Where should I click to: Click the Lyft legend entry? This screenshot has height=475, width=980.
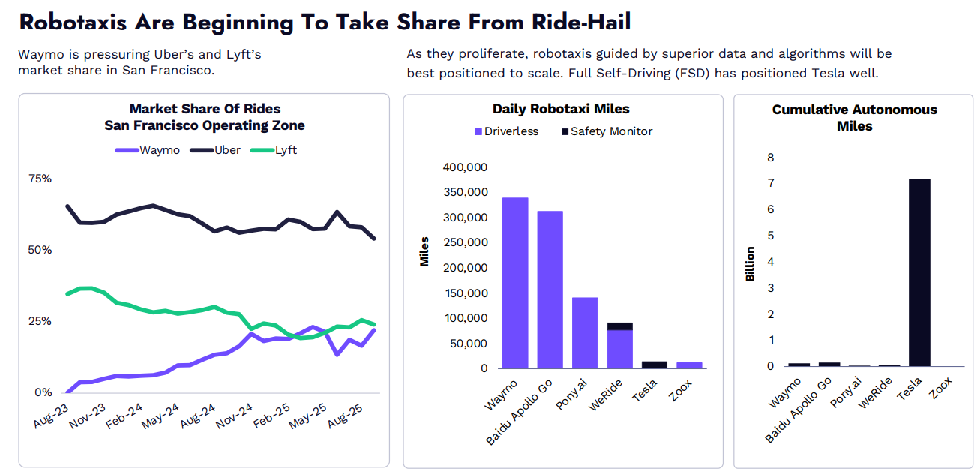point(276,150)
